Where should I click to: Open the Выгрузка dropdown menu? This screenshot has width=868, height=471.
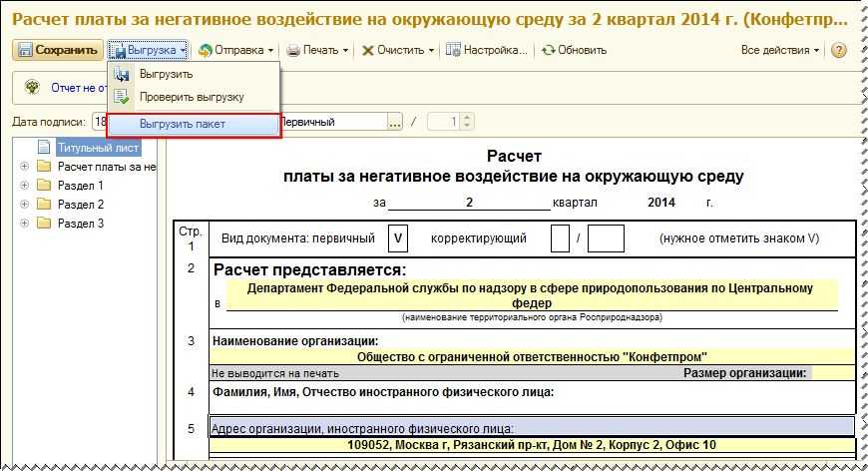(148, 50)
